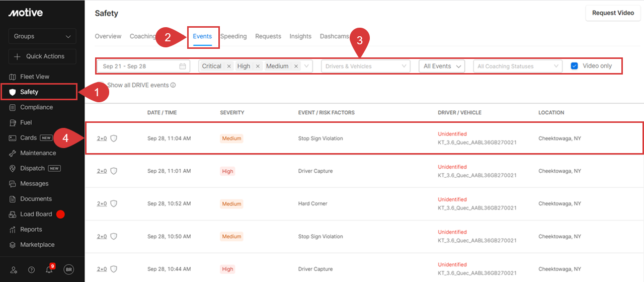
Task: Open the Sep 21 - Sep 28 date picker
Action: coord(143,66)
